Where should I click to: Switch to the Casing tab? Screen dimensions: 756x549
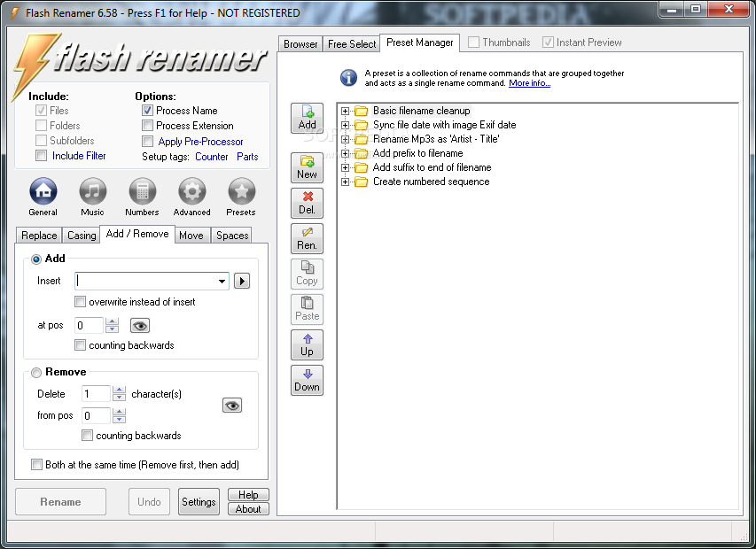pos(82,235)
